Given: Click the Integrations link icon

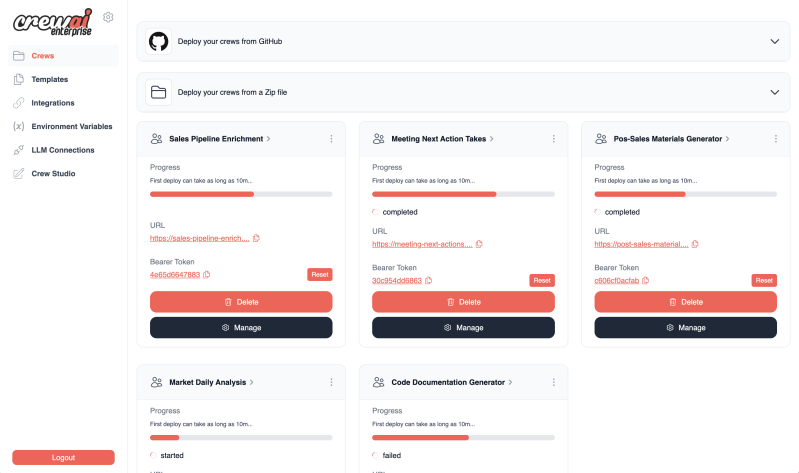Looking at the screenshot, I should (x=19, y=102).
